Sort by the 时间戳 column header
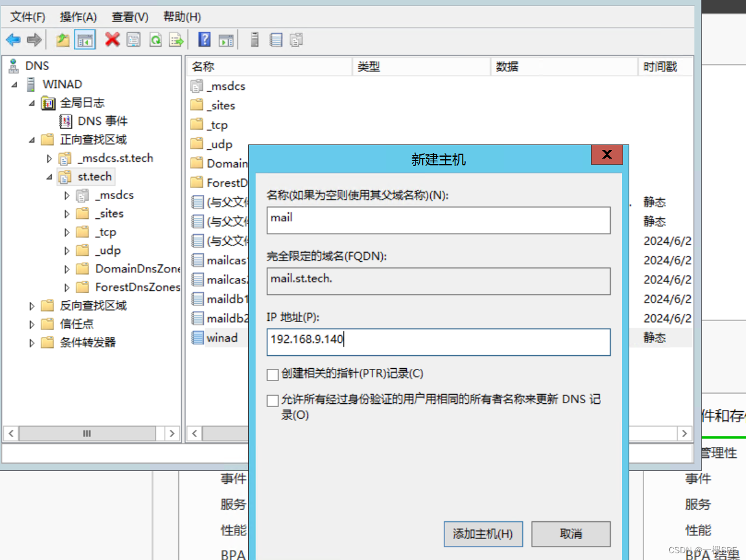This screenshot has width=746, height=560. 666,66
